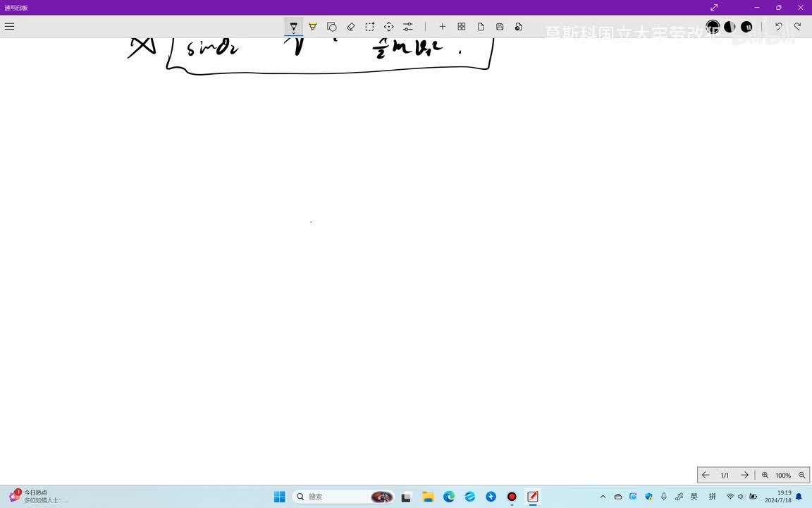Open Wi-Fi network settings in tray
Viewport: 812px width, 508px height.
[x=730, y=497]
